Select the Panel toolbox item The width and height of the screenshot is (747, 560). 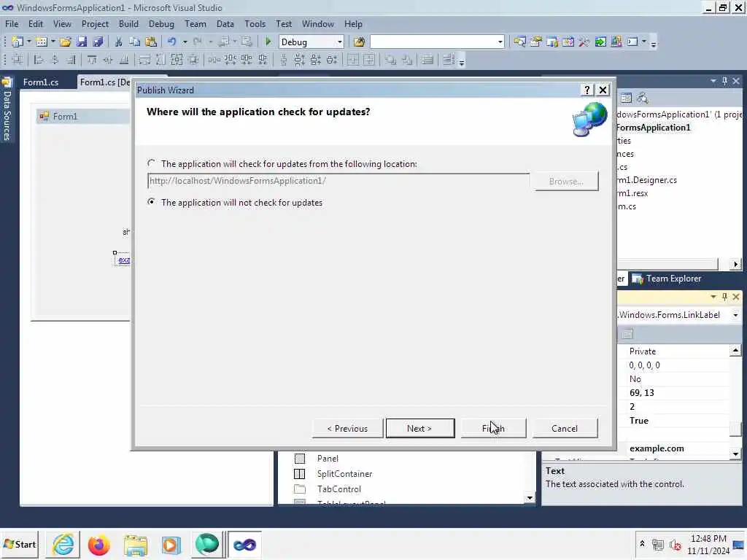pyautogui.click(x=328, y=459)
